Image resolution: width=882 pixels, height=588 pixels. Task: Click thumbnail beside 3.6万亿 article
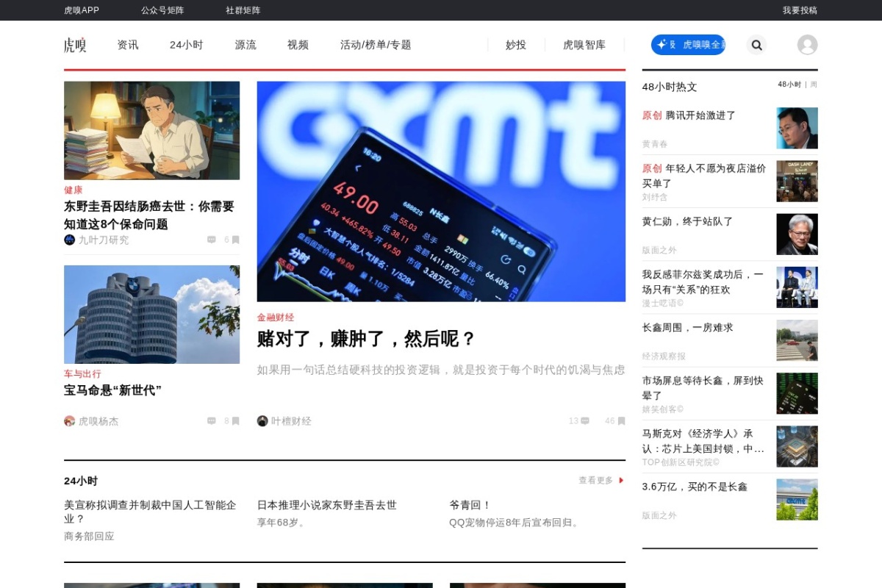click(x=797, y=500)
